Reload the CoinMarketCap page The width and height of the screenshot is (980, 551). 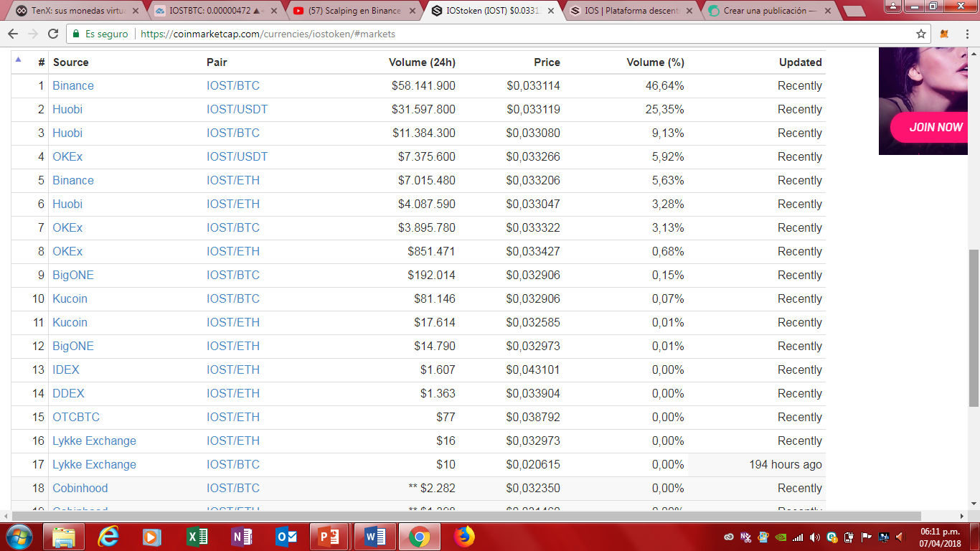coord(53,34)
